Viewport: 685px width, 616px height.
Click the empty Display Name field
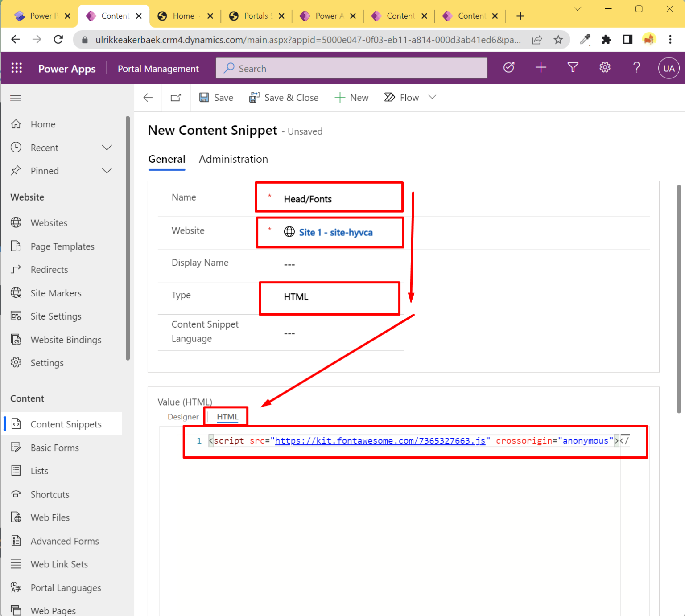pyautogui.click(x=341, y=265)
